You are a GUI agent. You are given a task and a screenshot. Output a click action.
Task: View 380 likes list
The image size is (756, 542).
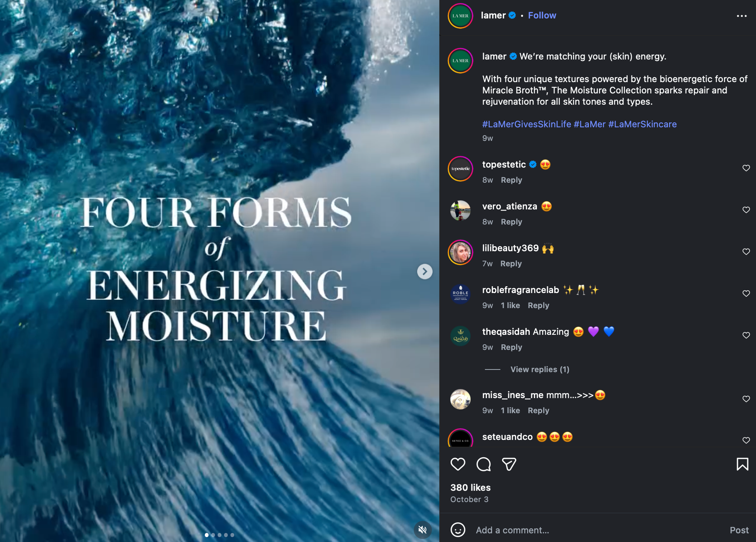470,488
